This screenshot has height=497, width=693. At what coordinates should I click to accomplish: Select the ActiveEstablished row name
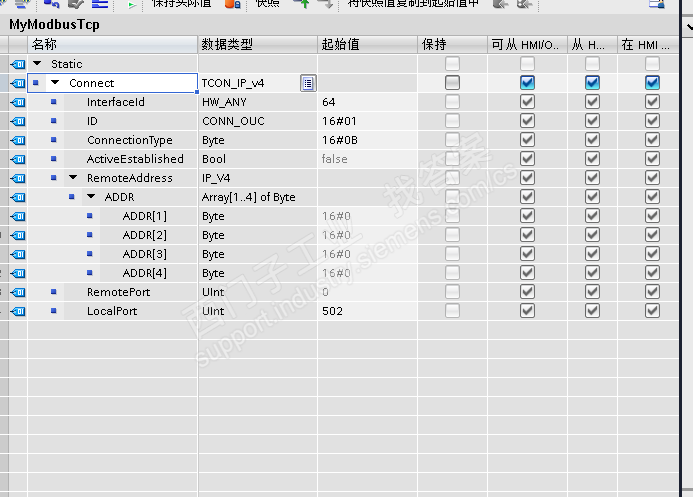pos(135,159)
